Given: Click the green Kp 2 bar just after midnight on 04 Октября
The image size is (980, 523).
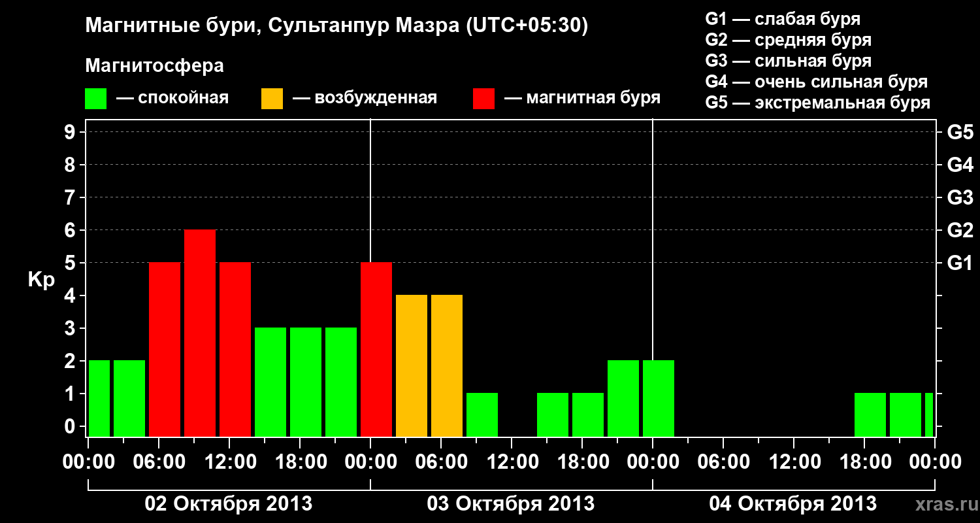Looking at the screenshot, I should [659, 399].
